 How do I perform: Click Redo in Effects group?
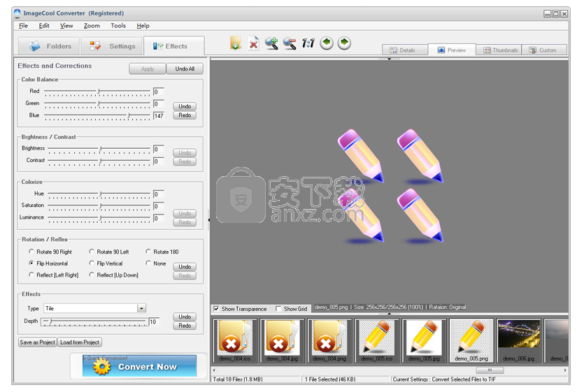(185, 326)
